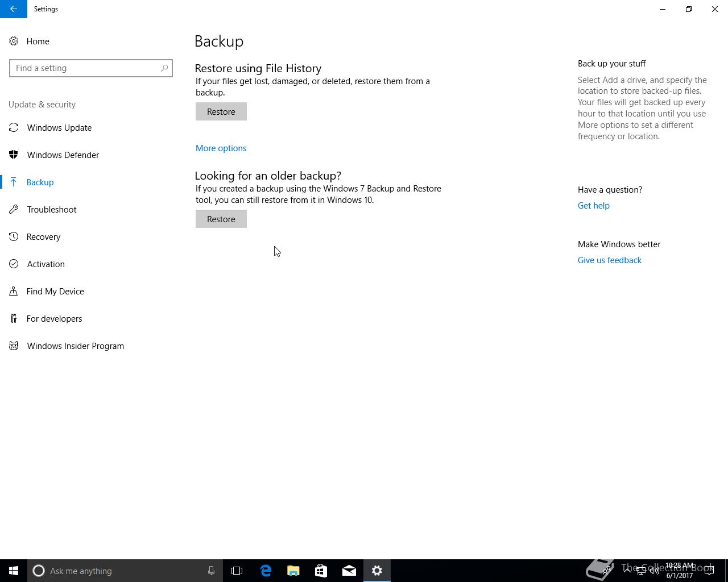This screenshot has height=582, width=728.
Task: Click Restore under older backup section
Action: click(x=221, y=219)
